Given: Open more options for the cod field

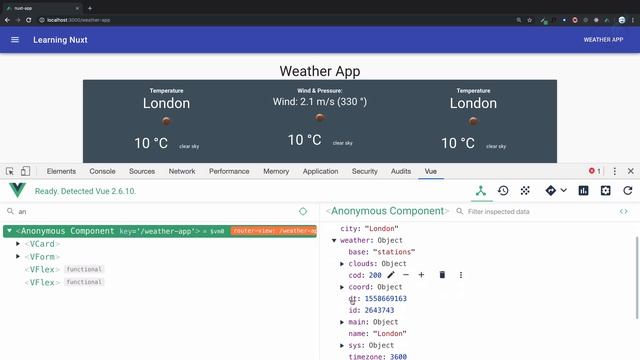Looking at the screenshot, I should coord(461,275).
